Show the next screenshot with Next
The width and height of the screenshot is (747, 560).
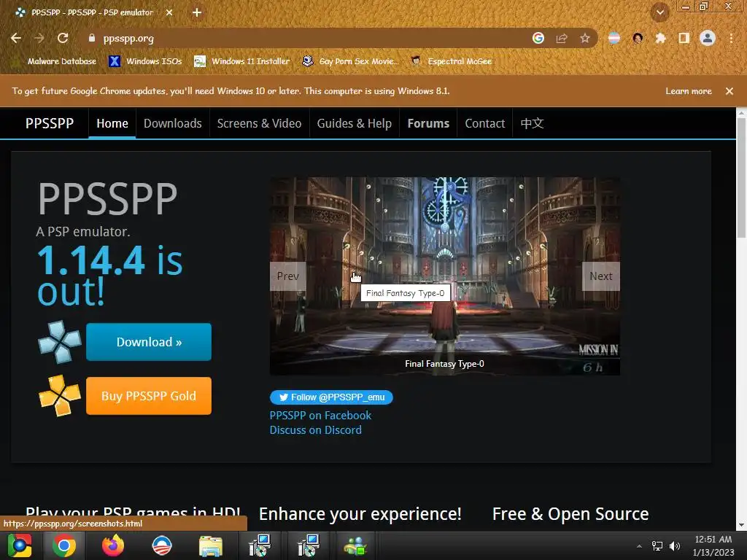[601, 276]
